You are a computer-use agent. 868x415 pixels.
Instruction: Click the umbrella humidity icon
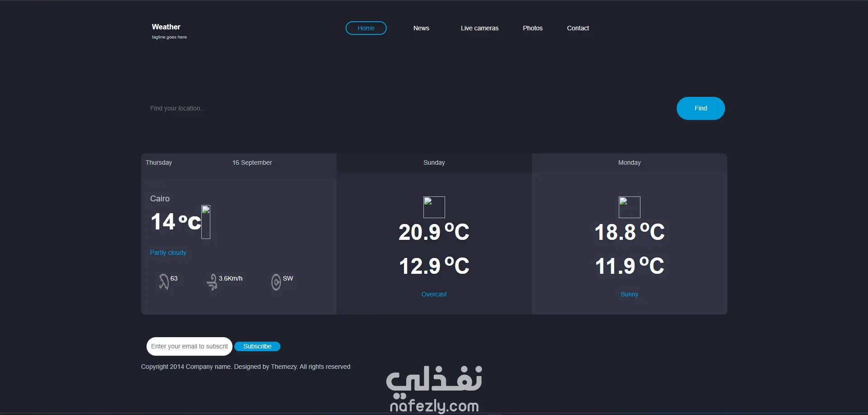164,281
